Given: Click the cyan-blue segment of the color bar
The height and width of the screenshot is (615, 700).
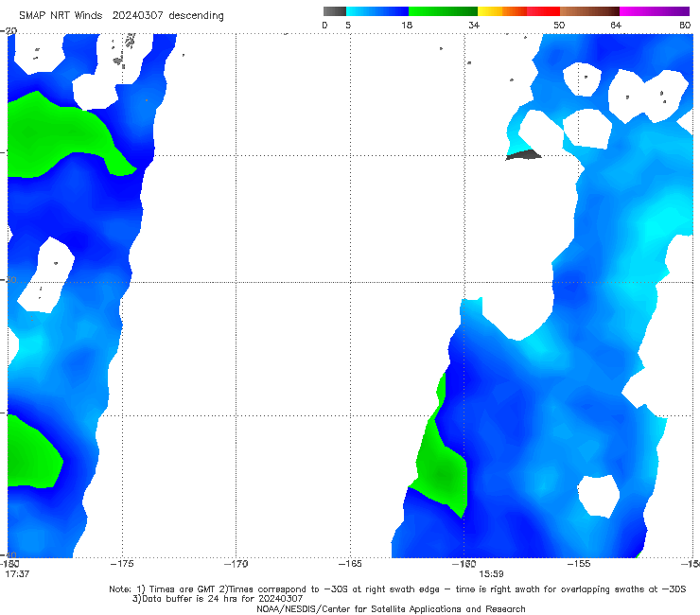Looking at the screenshot, I should click(x=377, y=11).
